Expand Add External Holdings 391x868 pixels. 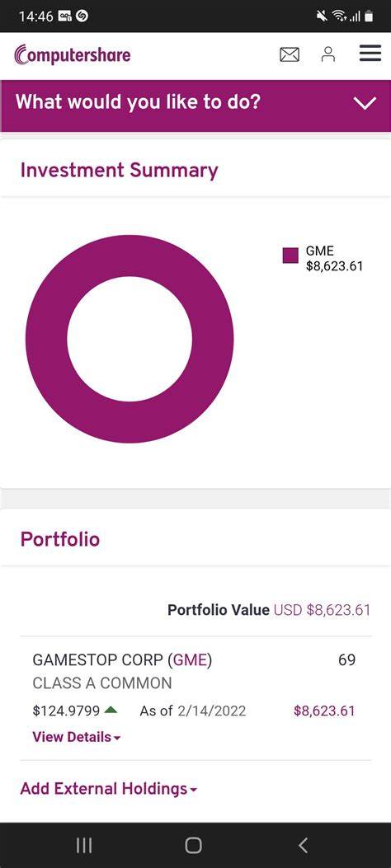(109, 789)
